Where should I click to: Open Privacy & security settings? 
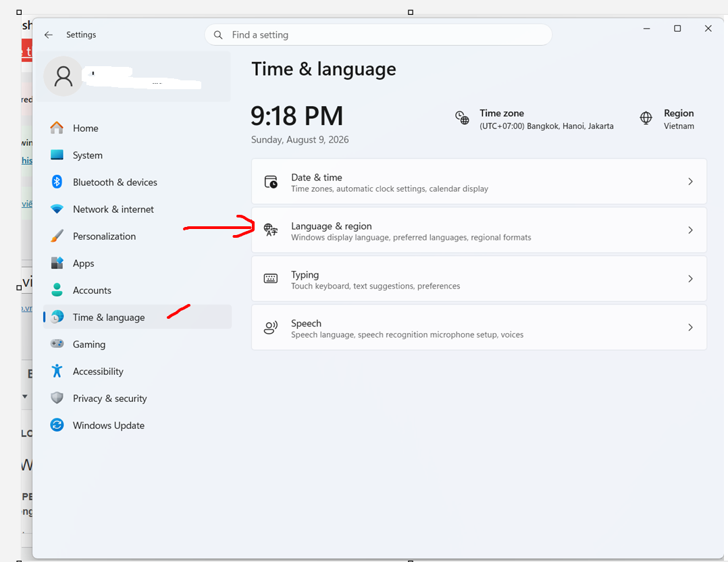(138, 398)
